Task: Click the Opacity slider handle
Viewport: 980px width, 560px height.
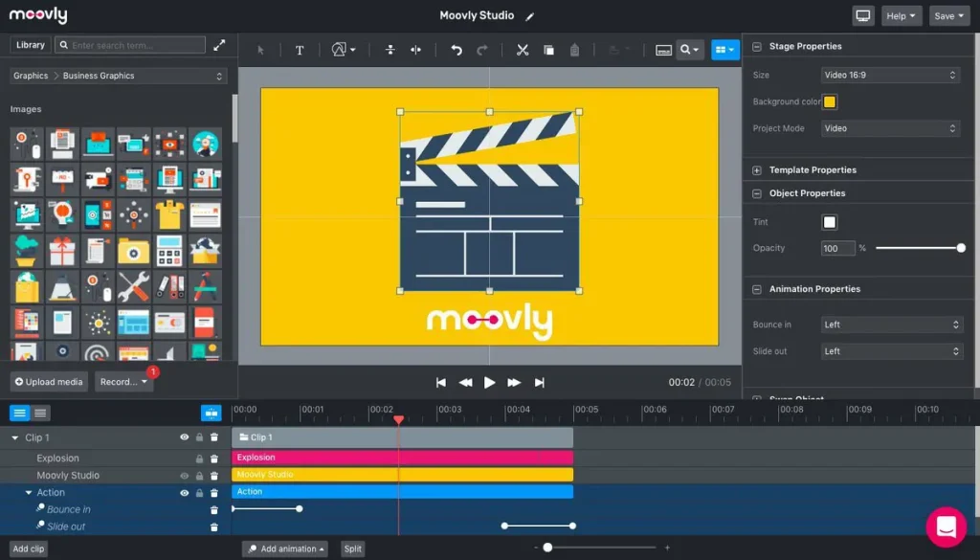Action: [961, 248]
